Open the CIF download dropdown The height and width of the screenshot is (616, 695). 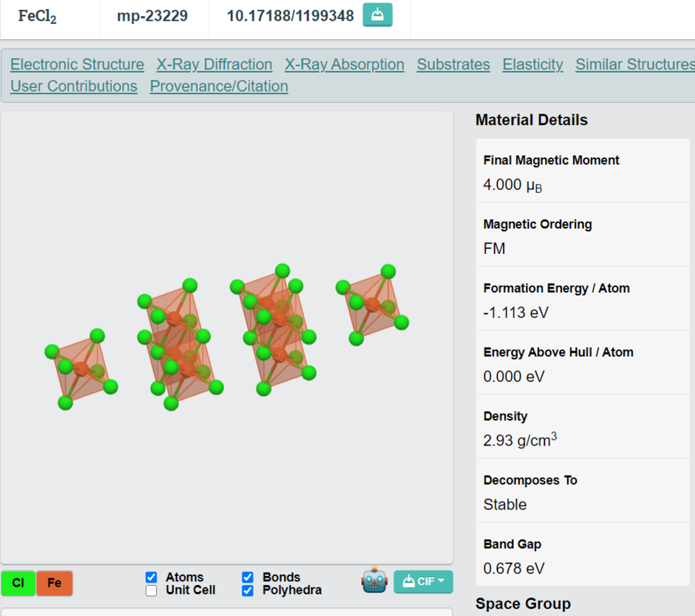tap(423, 581)
